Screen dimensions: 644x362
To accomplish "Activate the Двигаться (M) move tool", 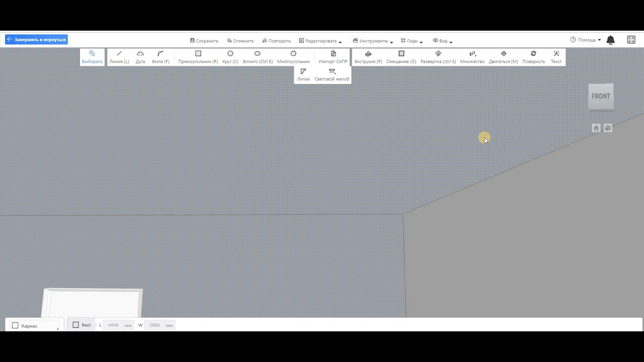I will point(504,57).
